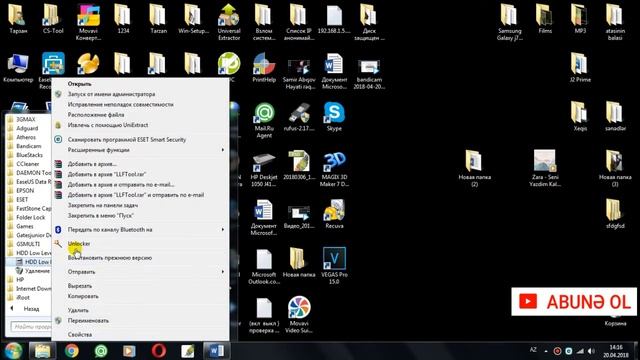
Task: Open the Xeqis folder
Action: (580, 117)
